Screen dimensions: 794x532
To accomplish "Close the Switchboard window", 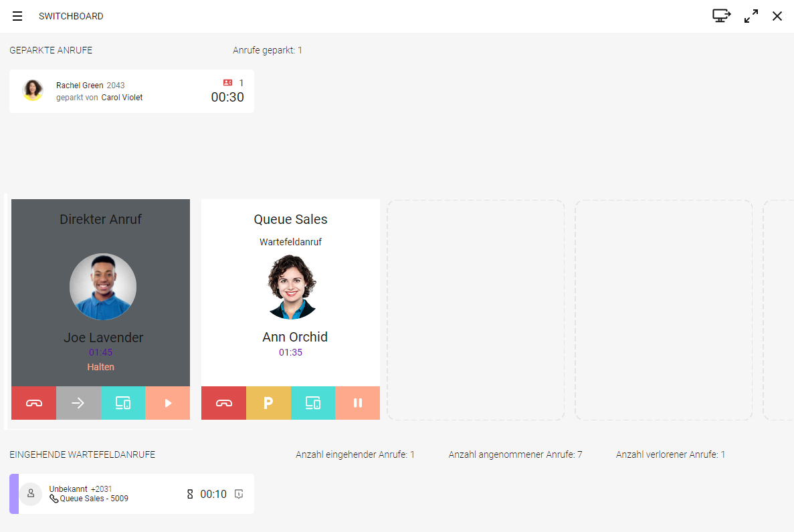I will 777,16.
